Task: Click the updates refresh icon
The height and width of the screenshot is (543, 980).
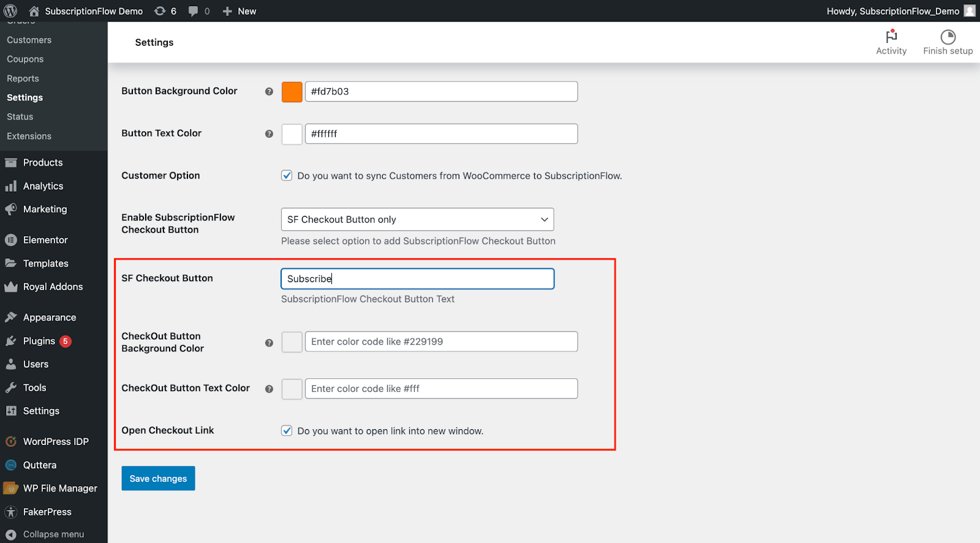Action: [x=160, y=11]
